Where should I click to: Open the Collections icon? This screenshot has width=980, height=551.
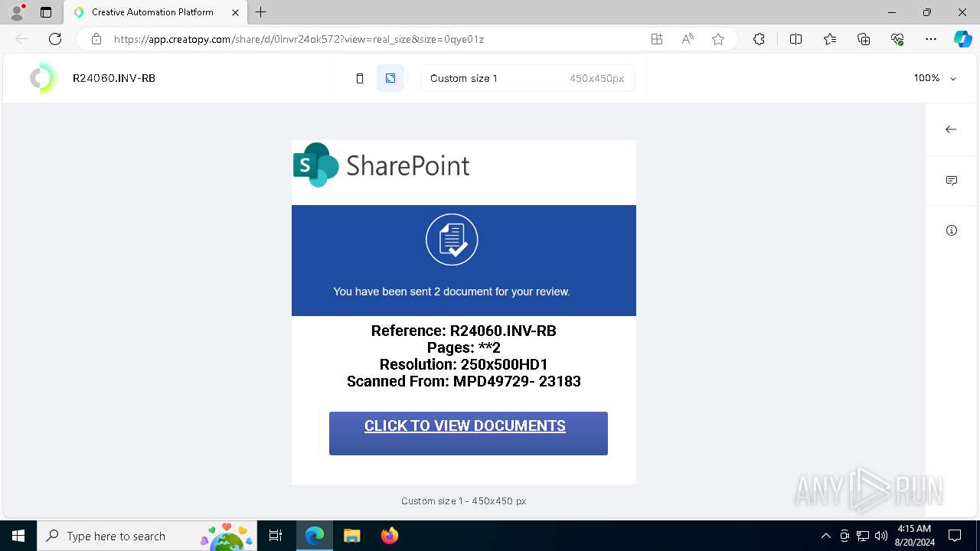coord(864,39)
